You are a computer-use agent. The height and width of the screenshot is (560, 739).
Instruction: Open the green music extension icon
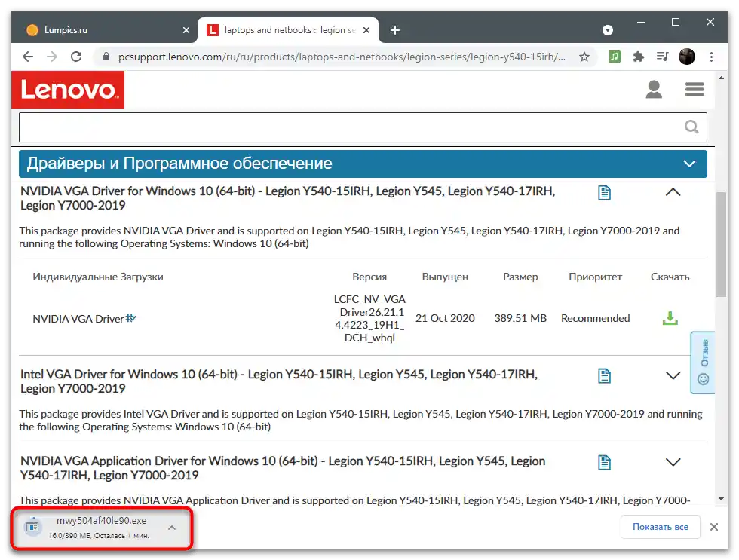tap(614, 57)
